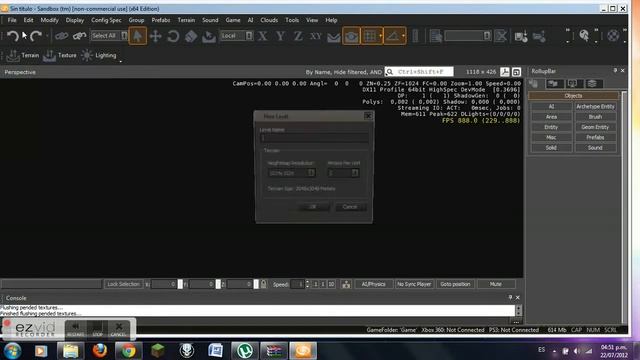The height and width of the screenshot is (360, 640).
Task: Toggle the Snap angle button
Action: 392,36
